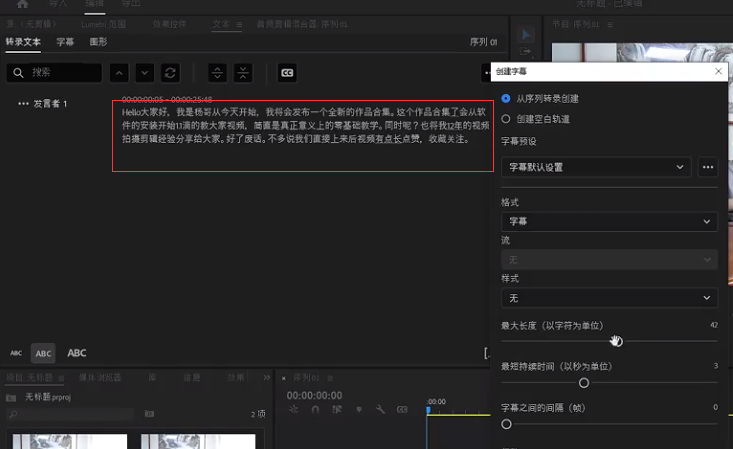Open the 媒体浏览器 panel tab
733x449 pixels.
coord(100,377)
